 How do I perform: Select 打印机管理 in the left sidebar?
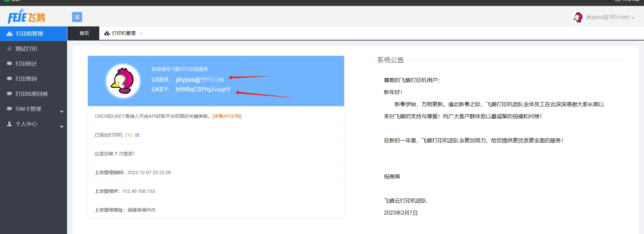30,34
